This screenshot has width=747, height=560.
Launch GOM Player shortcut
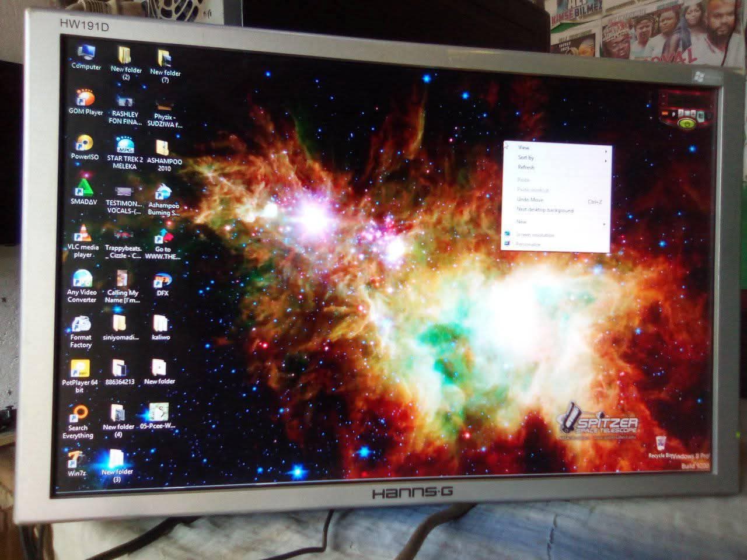(x=85, y=103)
